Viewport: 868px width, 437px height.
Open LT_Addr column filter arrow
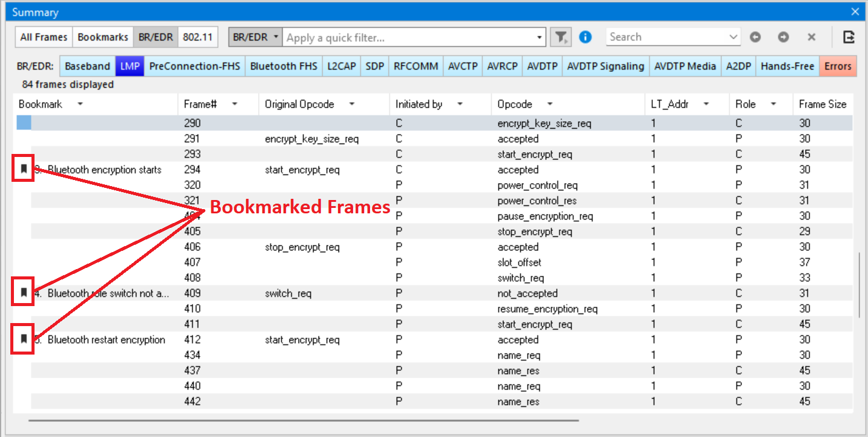coord(706,104)
